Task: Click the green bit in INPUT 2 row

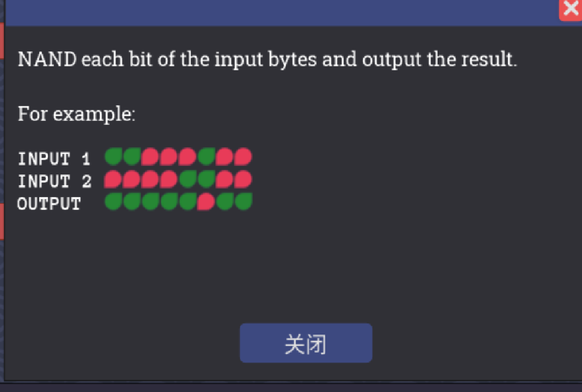Action: (x=188, y=178)
